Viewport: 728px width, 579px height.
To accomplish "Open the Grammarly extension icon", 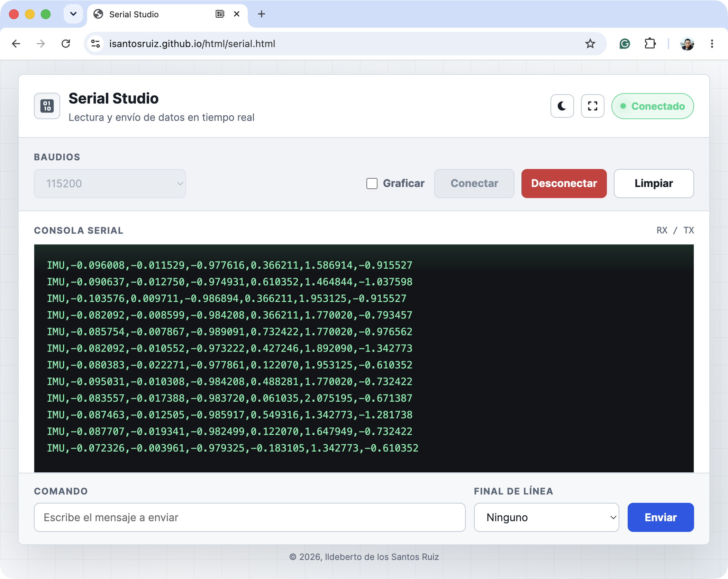I will [625, 44].
